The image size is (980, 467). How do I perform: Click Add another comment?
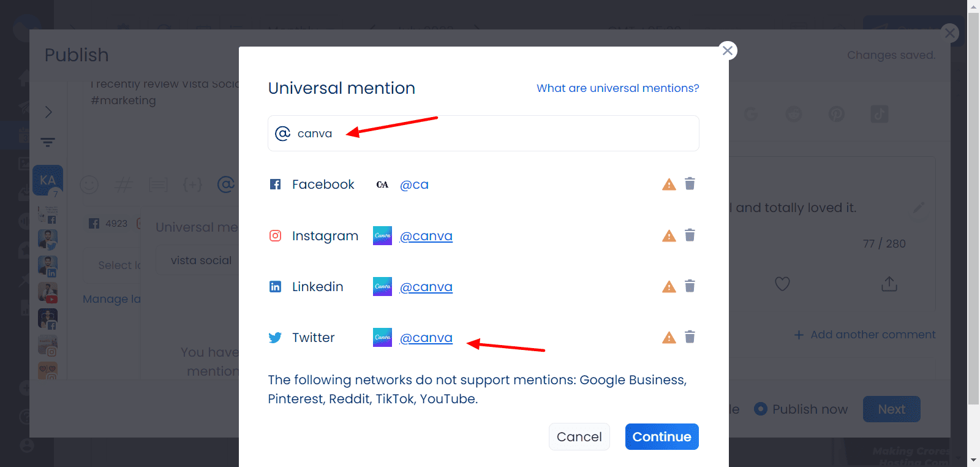click(x=865, y=335)
